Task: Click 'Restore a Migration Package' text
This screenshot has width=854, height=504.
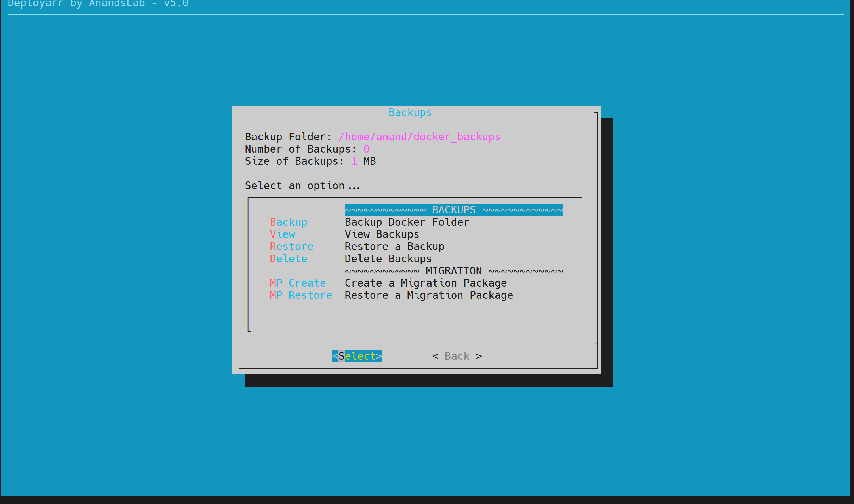Action: pyautogui.click(x=428, y=295)
